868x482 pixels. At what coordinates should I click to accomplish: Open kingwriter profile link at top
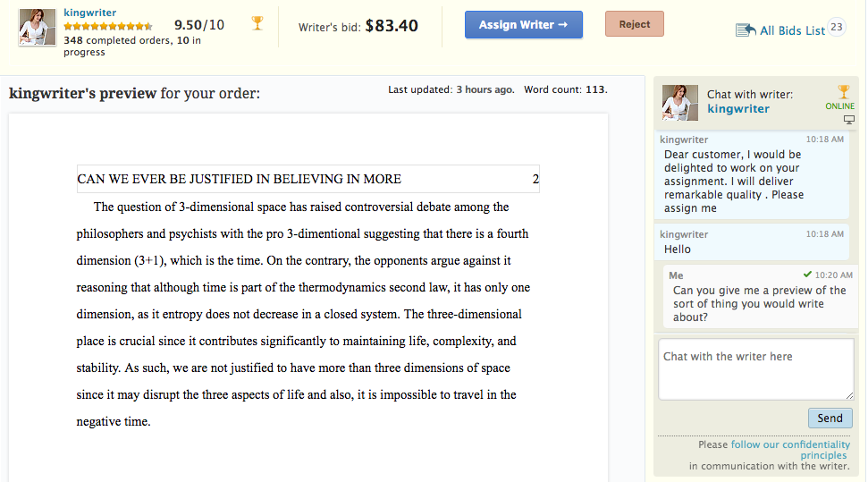[x=90, y=13]
